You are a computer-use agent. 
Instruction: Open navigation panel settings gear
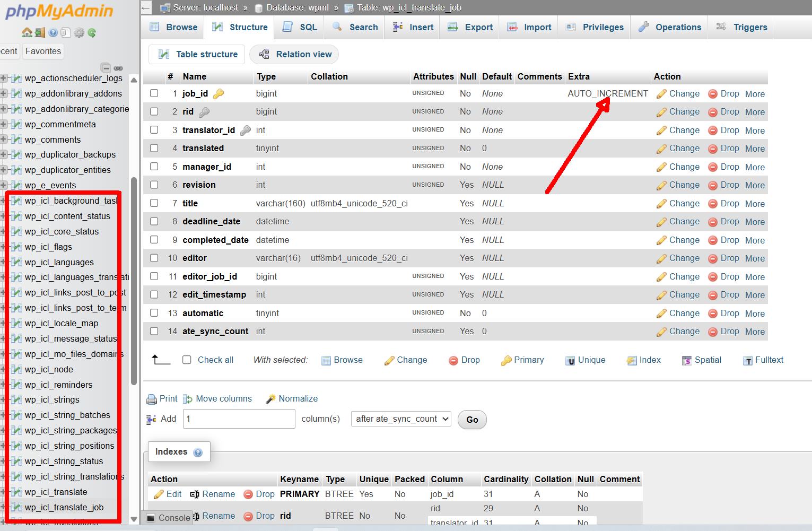click(x=79, y=33)
